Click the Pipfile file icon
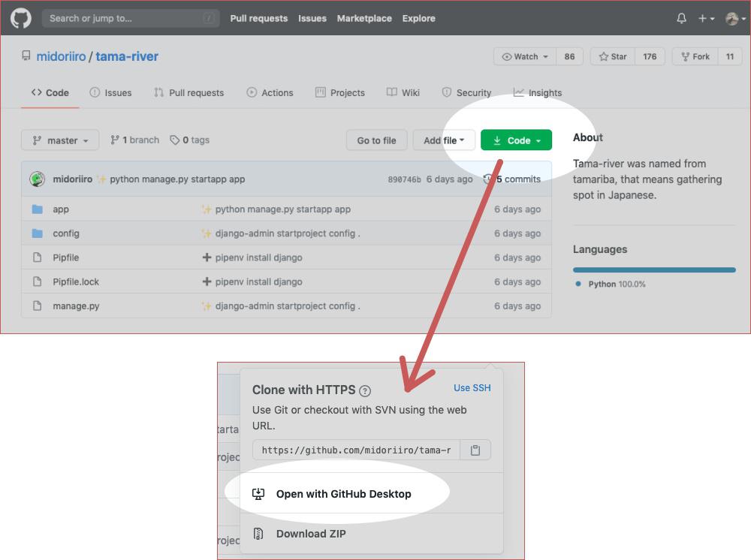This screenshot has width=751, height=560. coord(38,257)
